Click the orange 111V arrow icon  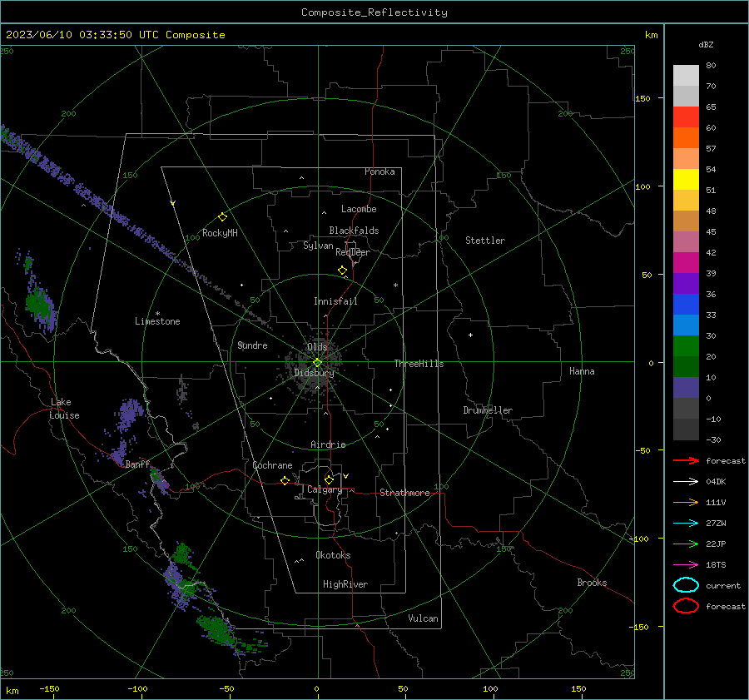tap(686, 502)
